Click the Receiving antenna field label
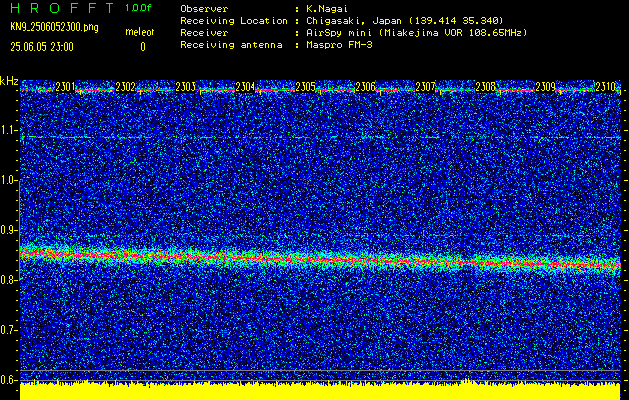The image size is (629, 400). tap(231, 45)
